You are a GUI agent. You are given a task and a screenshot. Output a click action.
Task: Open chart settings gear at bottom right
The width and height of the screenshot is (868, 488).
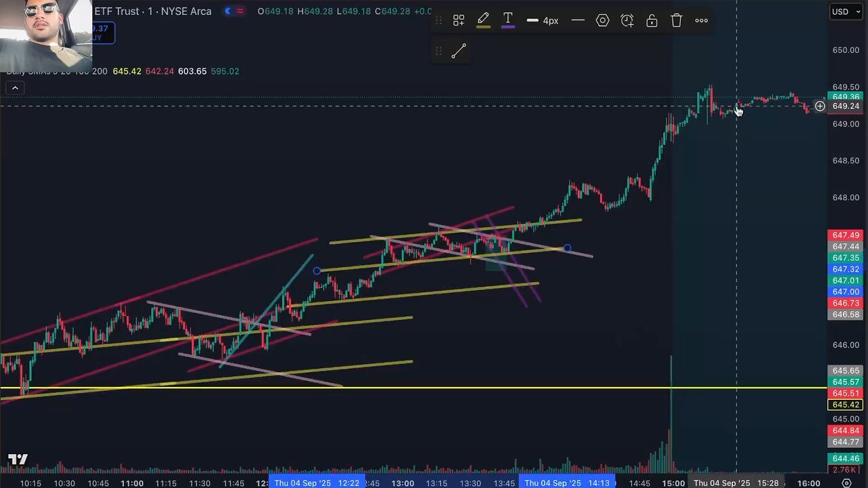(x=846, y=483)
